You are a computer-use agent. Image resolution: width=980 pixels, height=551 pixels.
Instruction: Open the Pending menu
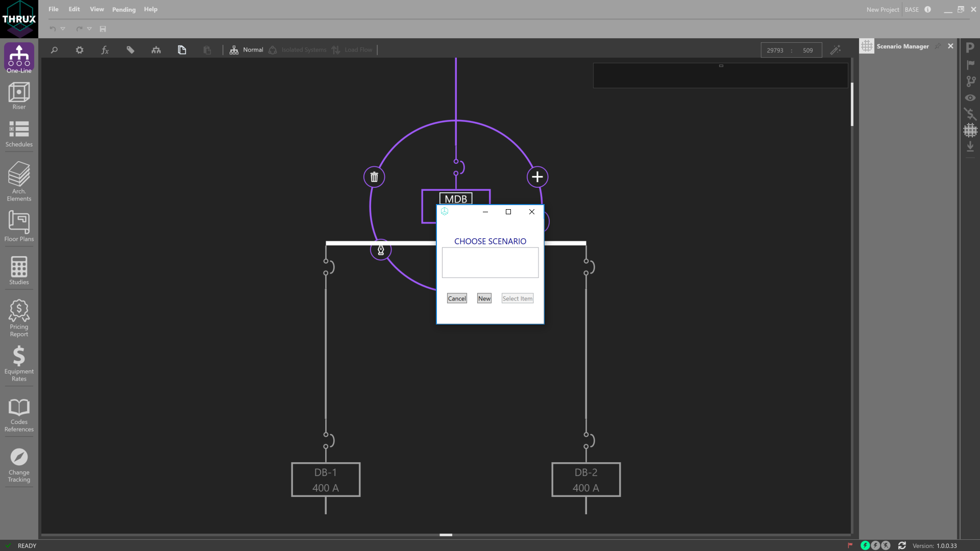click(x=124, y=9)
